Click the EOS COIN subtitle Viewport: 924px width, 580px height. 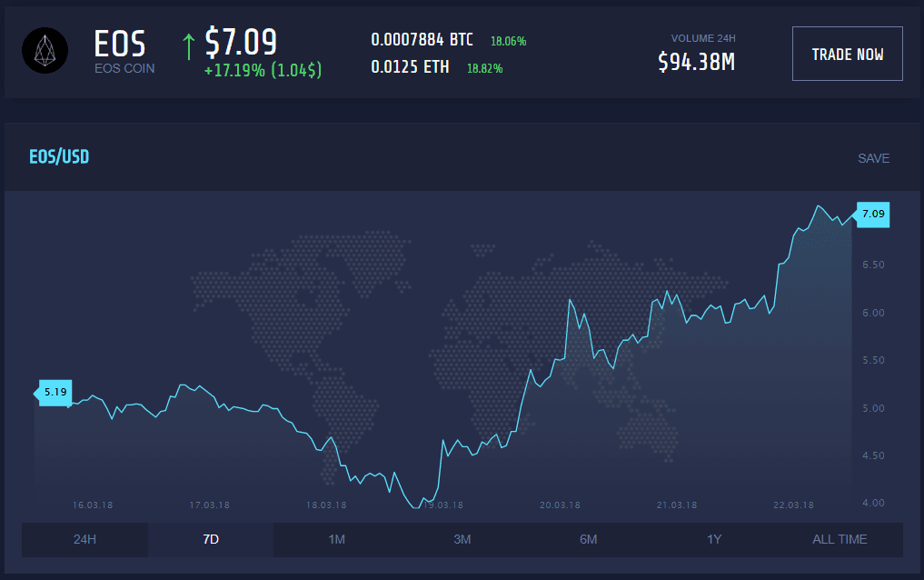point(124,68)
